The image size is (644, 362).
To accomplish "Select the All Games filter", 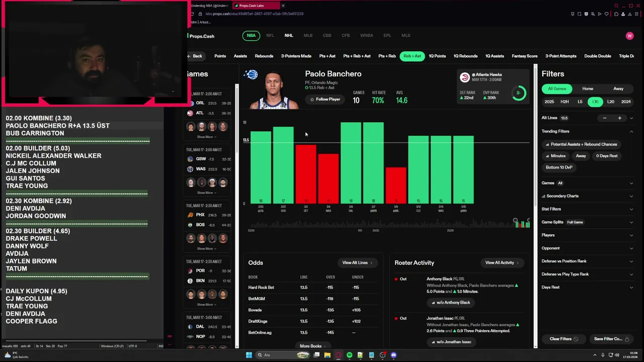I will pos(557,89).
